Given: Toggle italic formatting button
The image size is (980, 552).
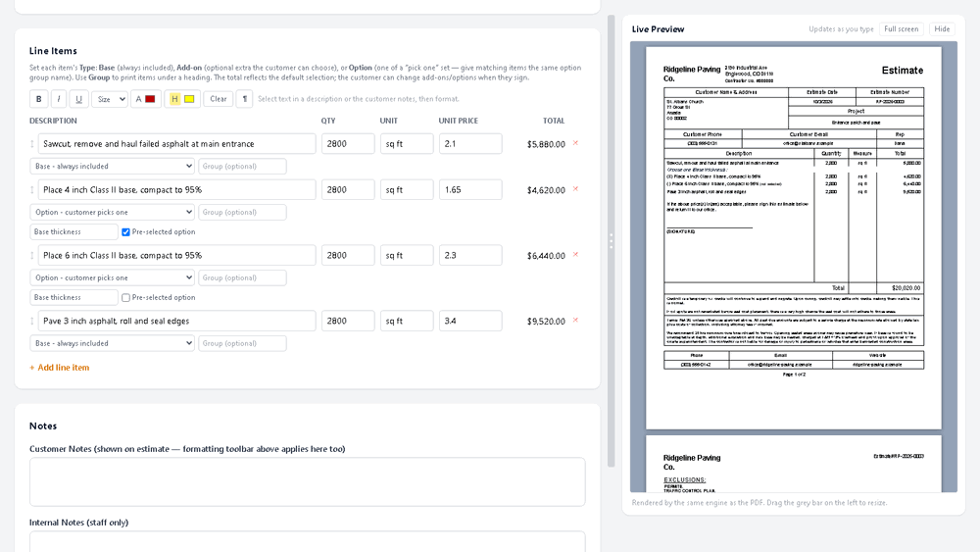Looking at the screenshot, I should point(59,99).
